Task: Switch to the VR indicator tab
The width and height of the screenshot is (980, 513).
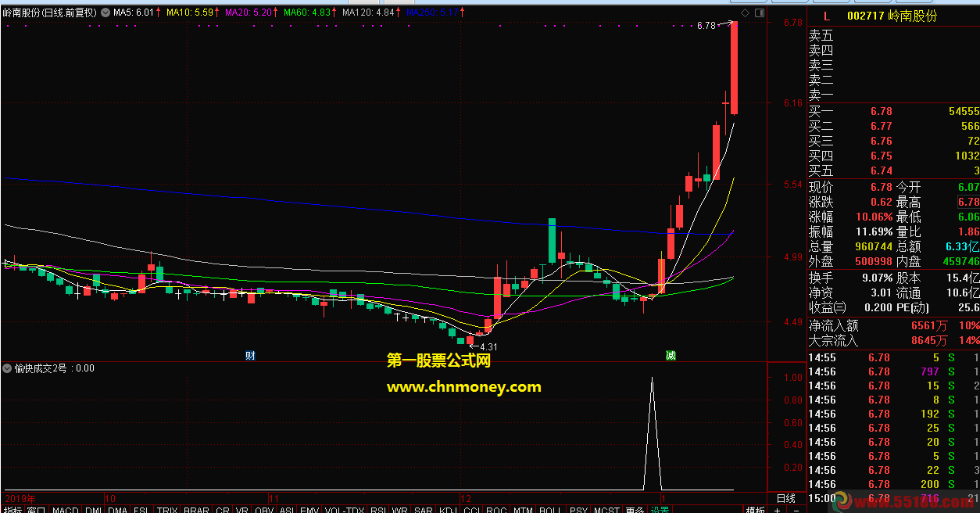Action: pyautogui.click(x=242, y=510)
